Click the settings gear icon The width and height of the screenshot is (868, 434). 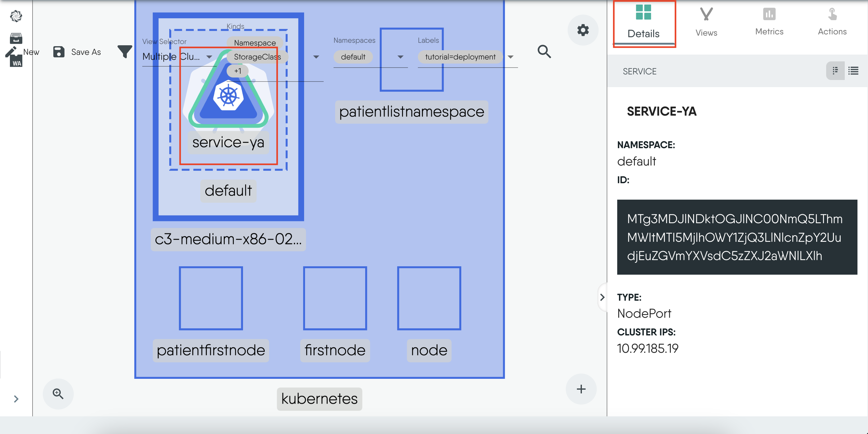pos(583,31)
